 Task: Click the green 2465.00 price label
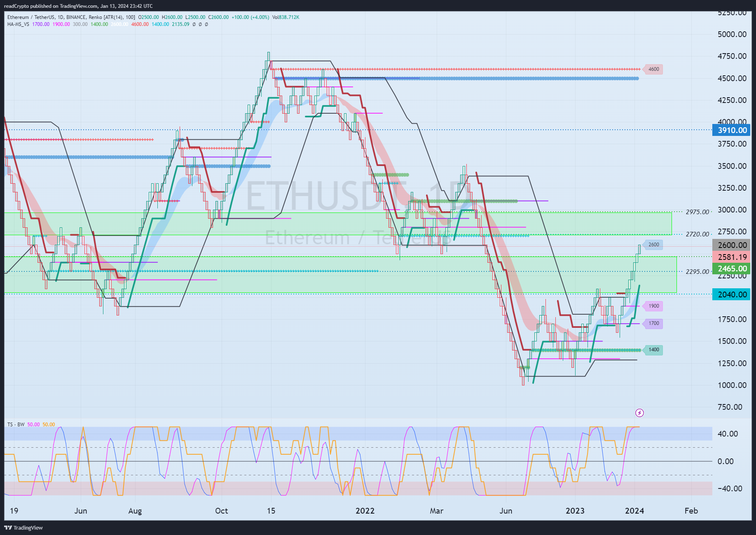tap(731, 269)
